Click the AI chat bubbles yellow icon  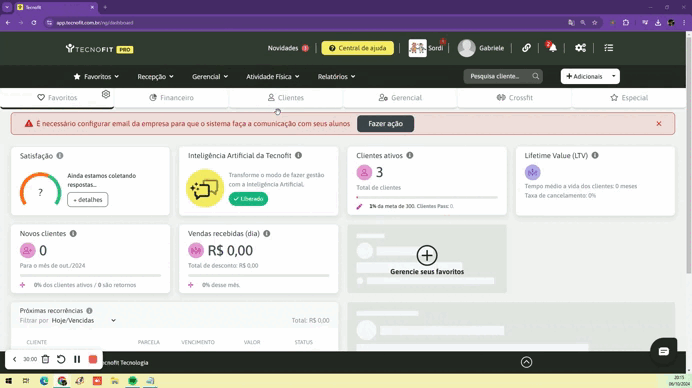[205, 188]
